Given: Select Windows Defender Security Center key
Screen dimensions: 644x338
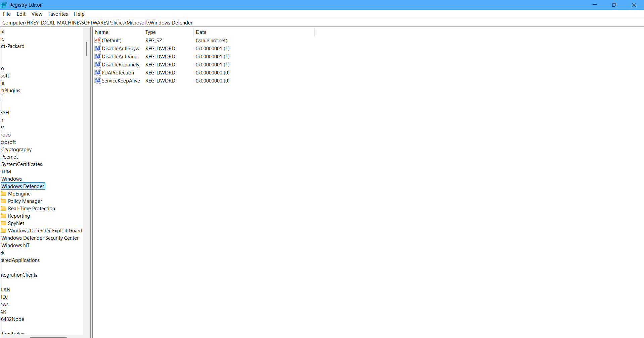Looking at the screenshot, I should 40,238.
